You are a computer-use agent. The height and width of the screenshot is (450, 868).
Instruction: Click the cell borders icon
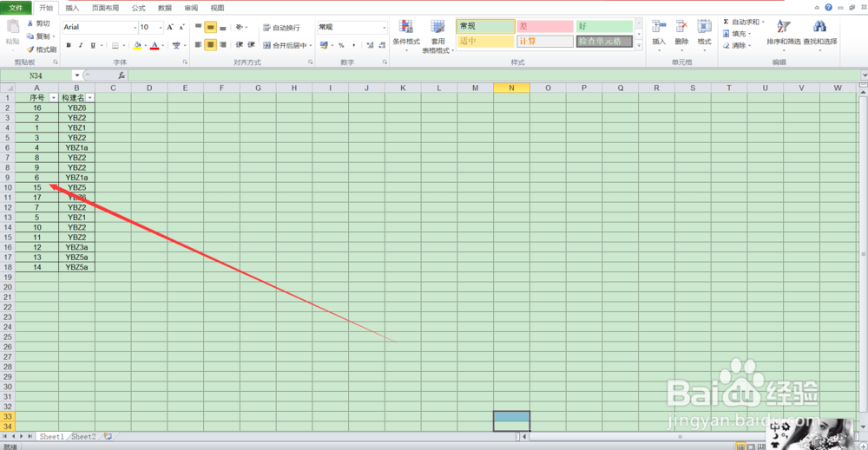[x=115, y=45]
